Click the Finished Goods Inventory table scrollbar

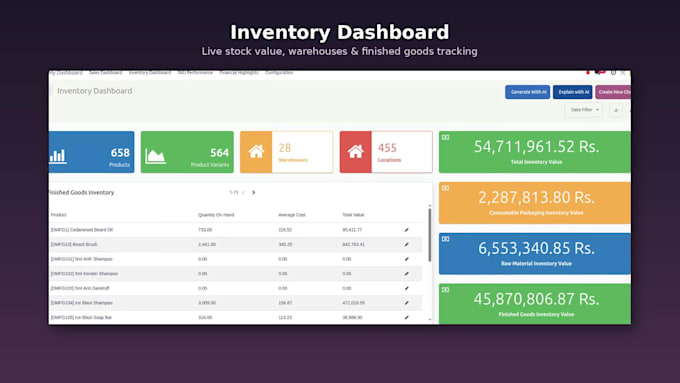(x=430, y=235)
